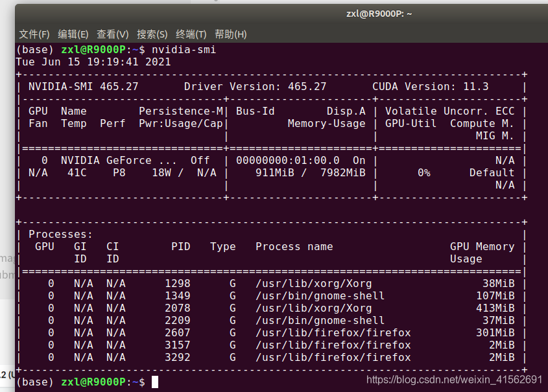
Task: Click the gnome-shell path using 37MiB
Action: coord(320,321)
